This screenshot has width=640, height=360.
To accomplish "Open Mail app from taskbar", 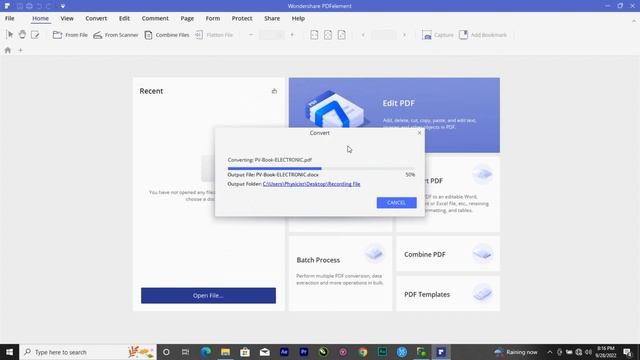I will (x=264, y=352).
